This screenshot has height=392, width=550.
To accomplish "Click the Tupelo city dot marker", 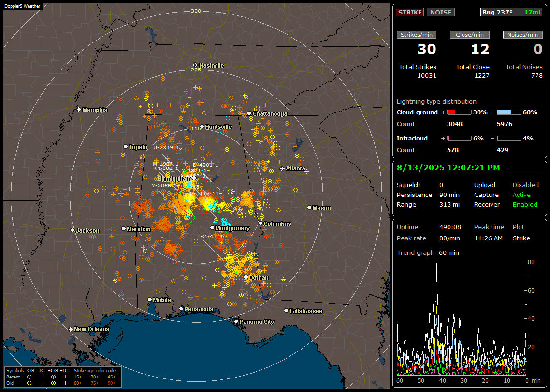I will [x=126, y=146].
